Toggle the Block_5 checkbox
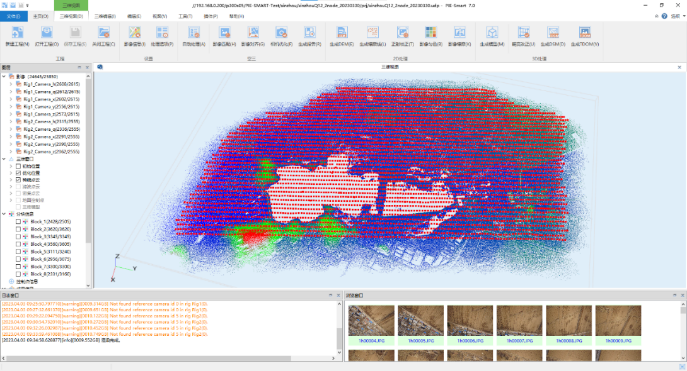This screenshot has height=371, width=687. [18, 252]
